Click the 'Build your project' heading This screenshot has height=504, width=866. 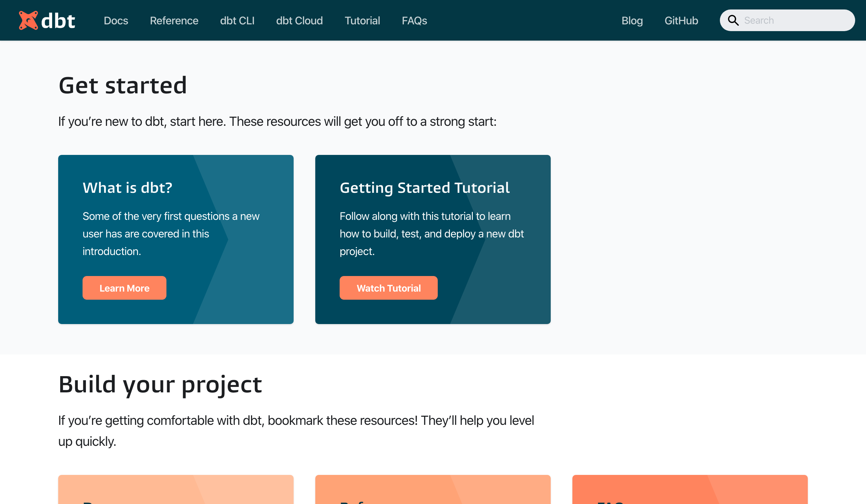(x=160, y=385)
